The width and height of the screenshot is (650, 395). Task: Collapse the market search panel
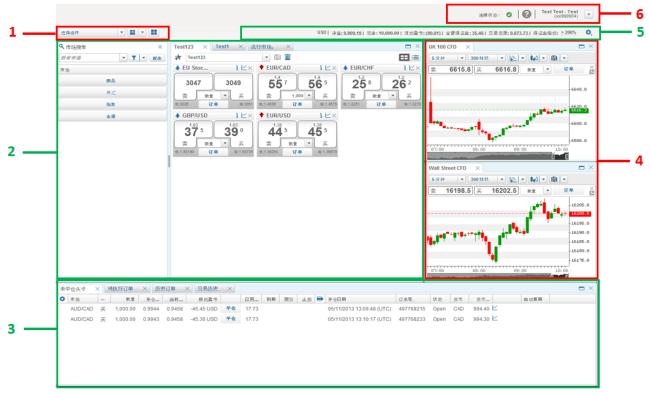click(160, 47)
